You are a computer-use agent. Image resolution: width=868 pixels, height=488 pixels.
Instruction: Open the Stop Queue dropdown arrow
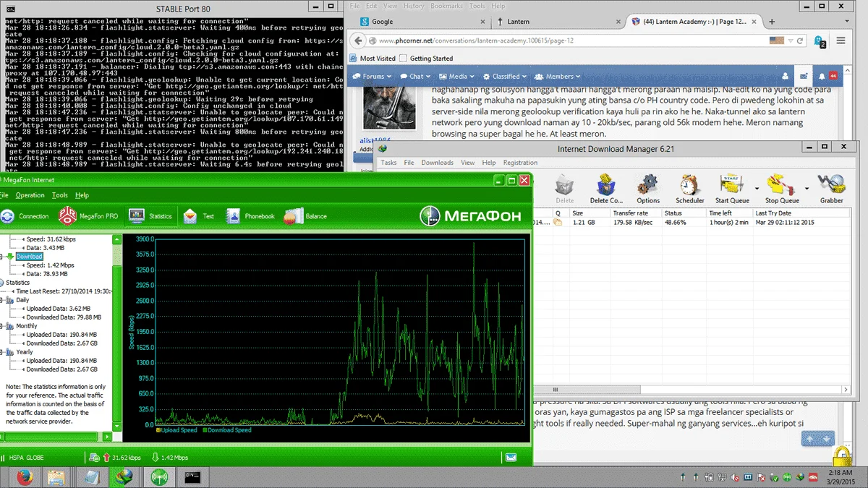[807, 189]
